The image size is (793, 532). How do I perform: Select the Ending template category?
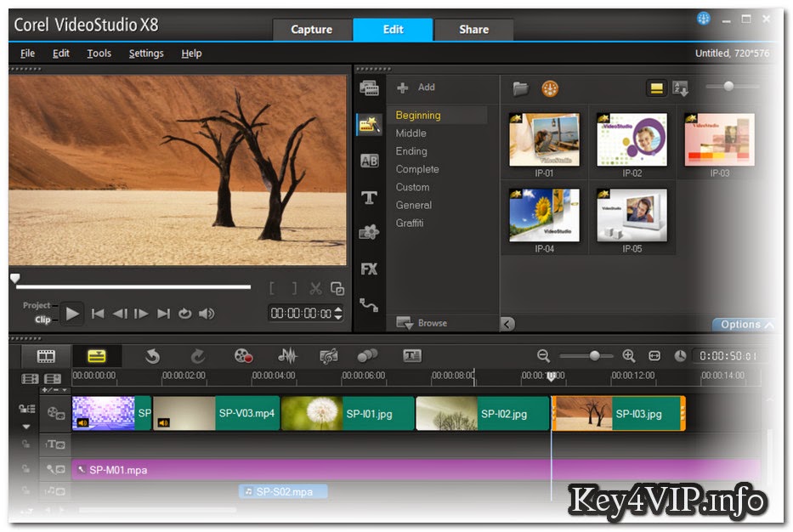point(411,151)
